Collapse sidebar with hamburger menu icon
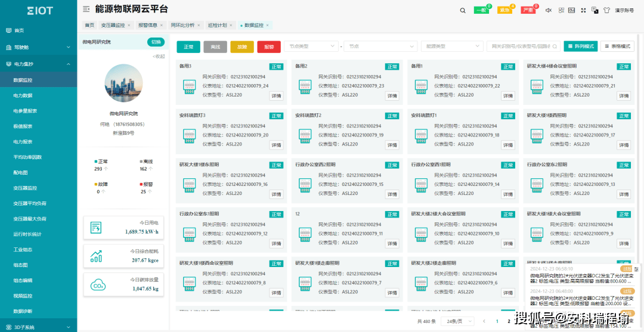This screenshot has width=644, height=332. (86, 9)
